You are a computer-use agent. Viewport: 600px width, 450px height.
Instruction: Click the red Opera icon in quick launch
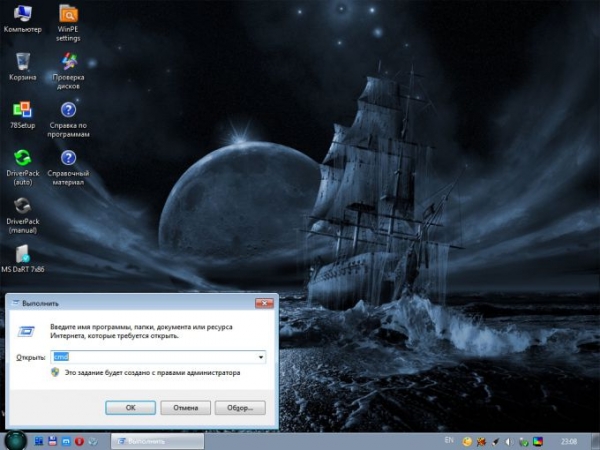tap(78, 441)
